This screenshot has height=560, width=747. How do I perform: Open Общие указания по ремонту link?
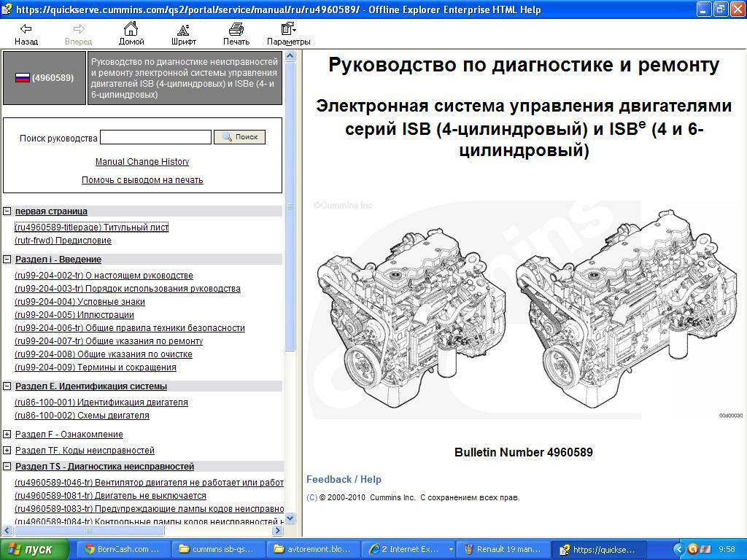tap(109, 341)
